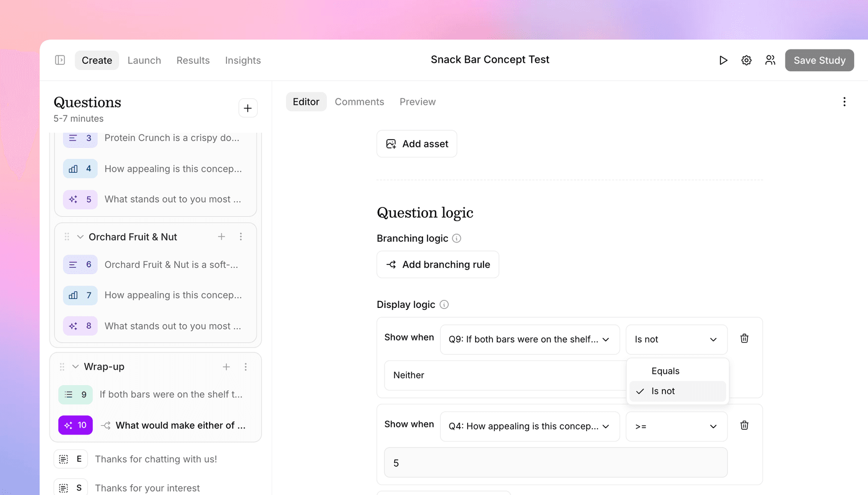Open the Q4 question selector dropdown

(x=530, y=426)
